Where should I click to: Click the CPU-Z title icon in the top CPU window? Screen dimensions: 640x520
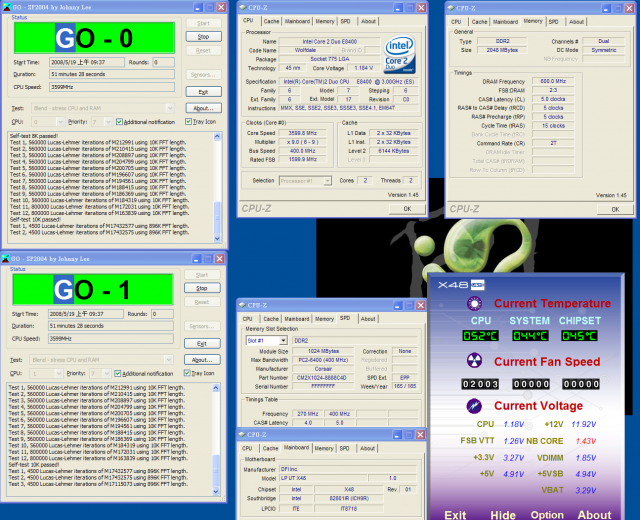click(x=242, y=7)
